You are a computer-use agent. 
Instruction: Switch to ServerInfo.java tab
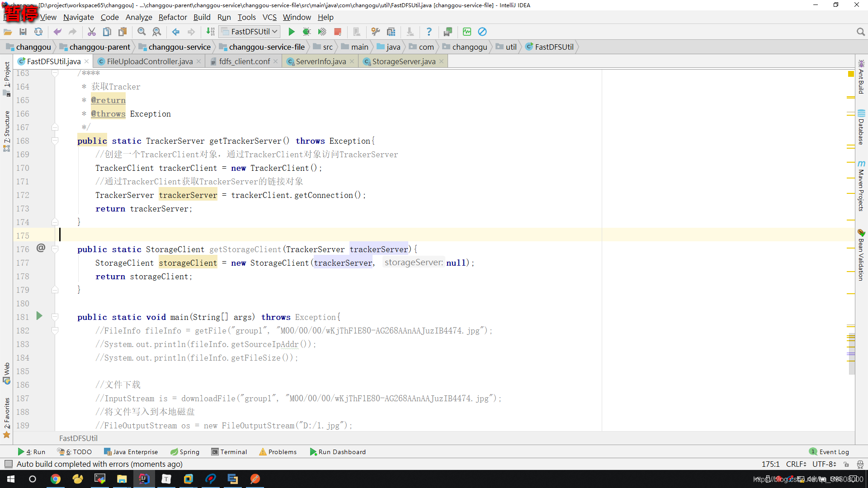pyautogui.click(x=321, y=61)
